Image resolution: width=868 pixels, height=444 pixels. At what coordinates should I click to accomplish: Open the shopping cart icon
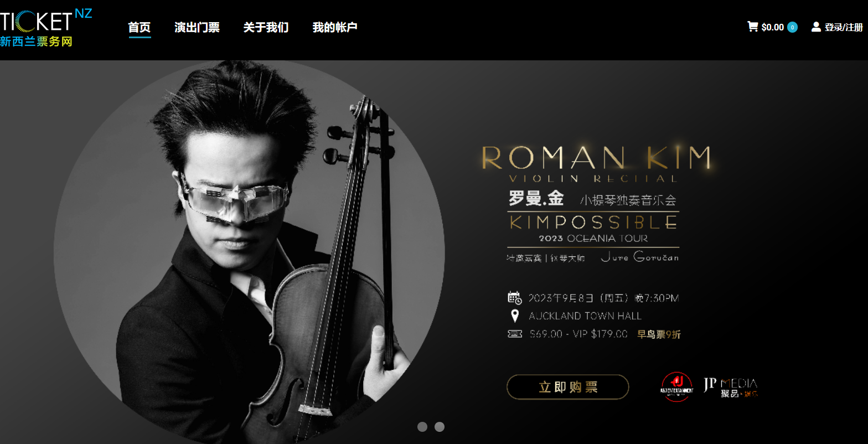click(752, 26)
